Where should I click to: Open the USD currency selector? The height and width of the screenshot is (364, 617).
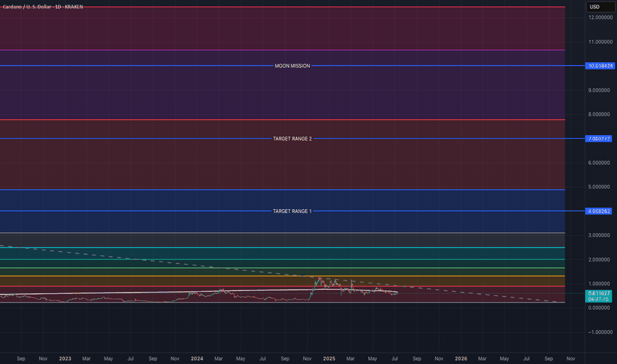pos(600,7)
